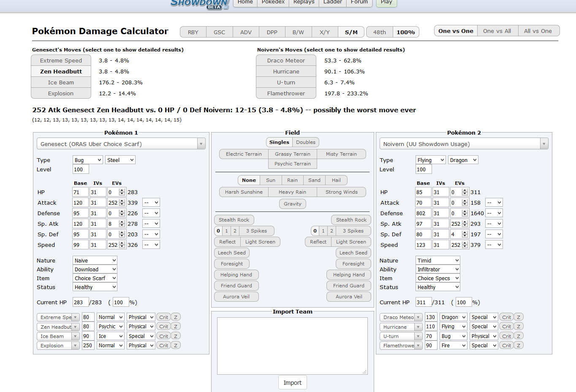Click the Import Team text area

tap(292, 346)
